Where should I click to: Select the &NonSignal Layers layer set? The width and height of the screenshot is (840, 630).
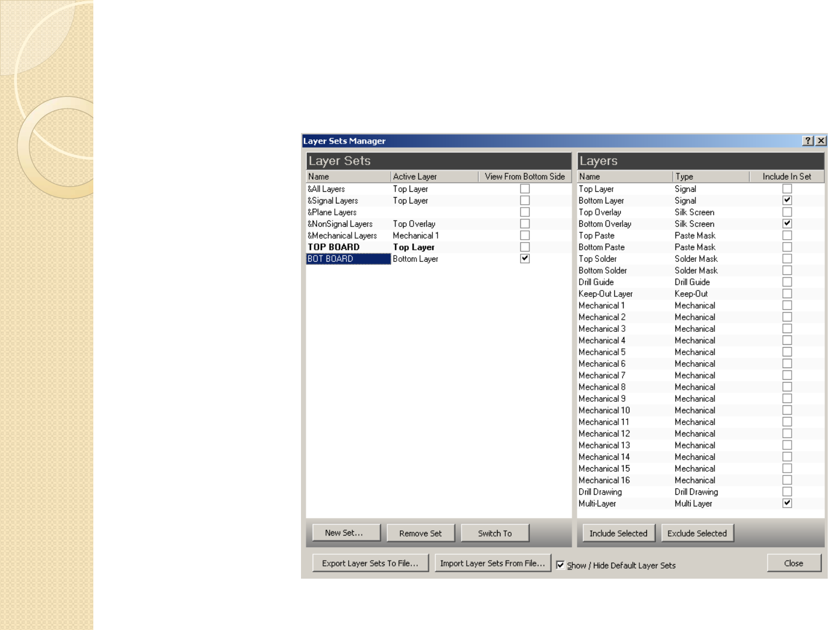coord(340,224)
